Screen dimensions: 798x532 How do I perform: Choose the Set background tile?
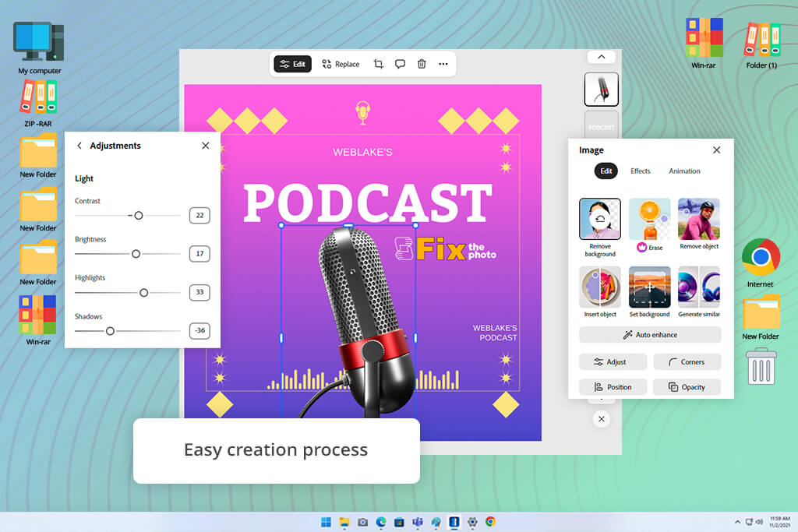coord(650,292)
